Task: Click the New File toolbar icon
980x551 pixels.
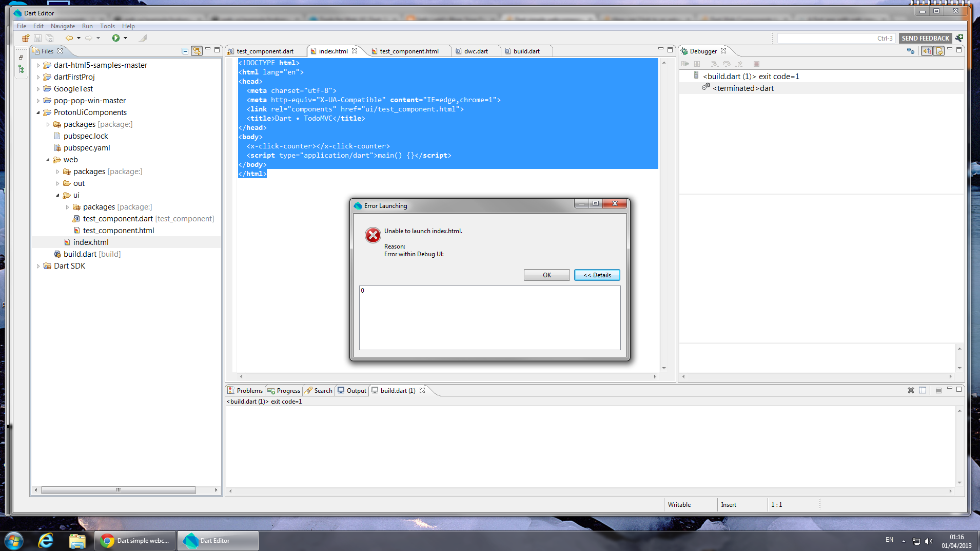Action: 25,38
